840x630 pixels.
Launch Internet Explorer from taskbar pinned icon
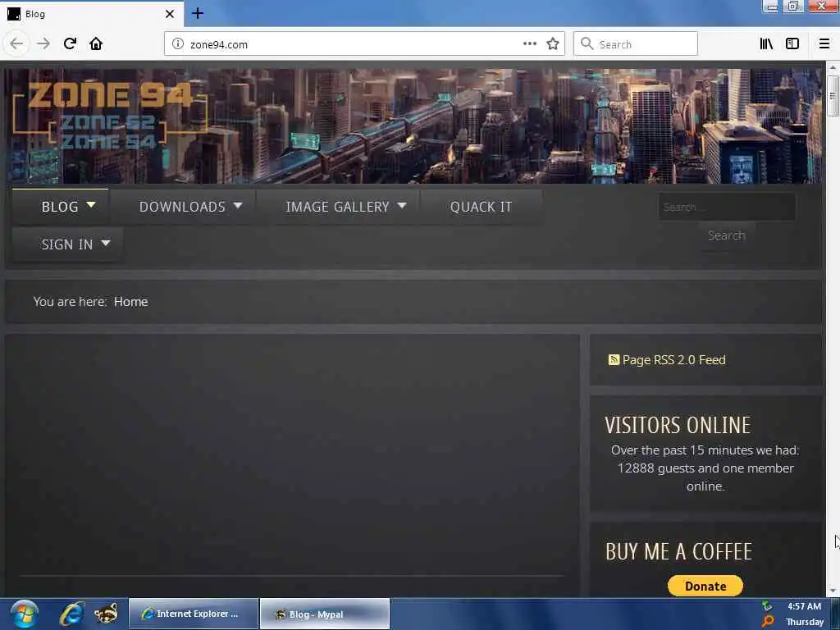72,614
